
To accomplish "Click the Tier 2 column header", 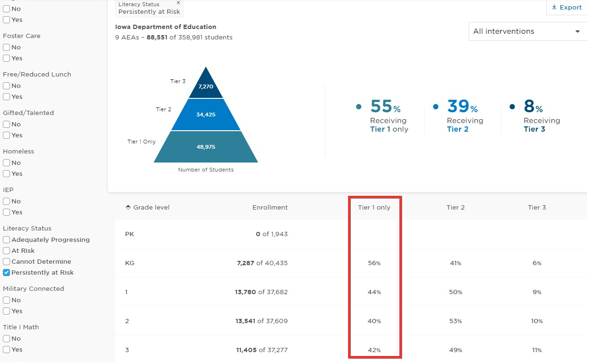I will 455,207.
